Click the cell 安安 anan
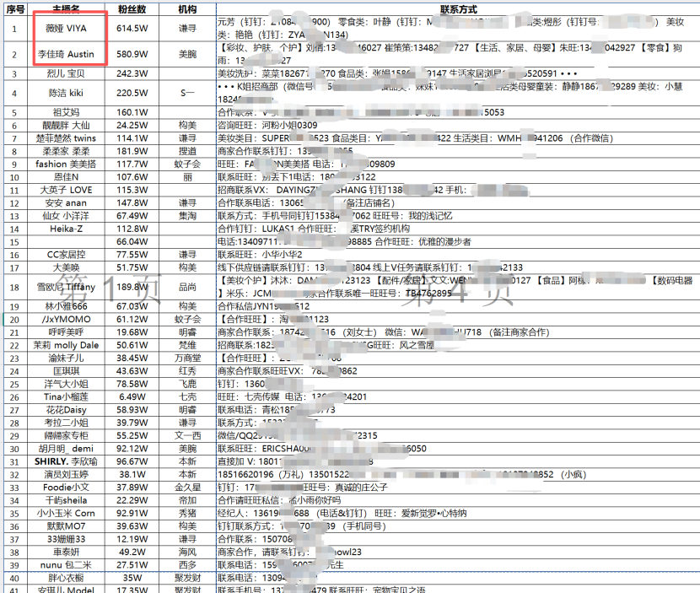The height and width of the screenshot is (593, 700). 66,203
